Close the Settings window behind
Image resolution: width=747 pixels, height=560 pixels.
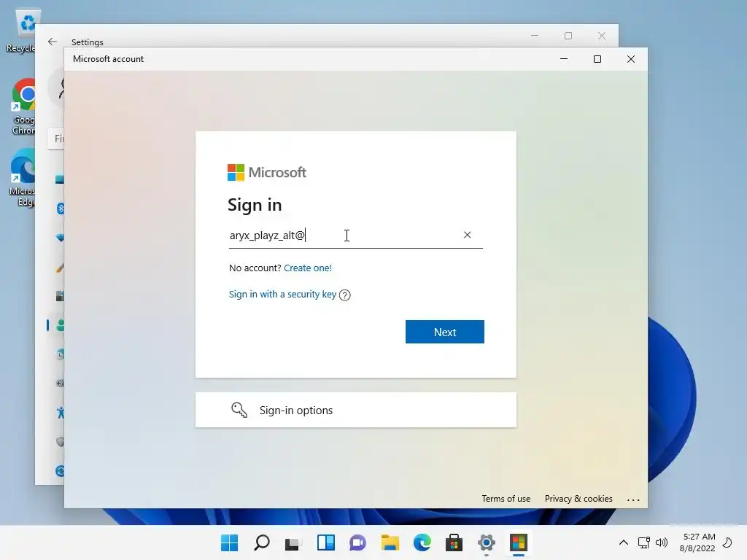pyautogui.click(x=602, y=36)
